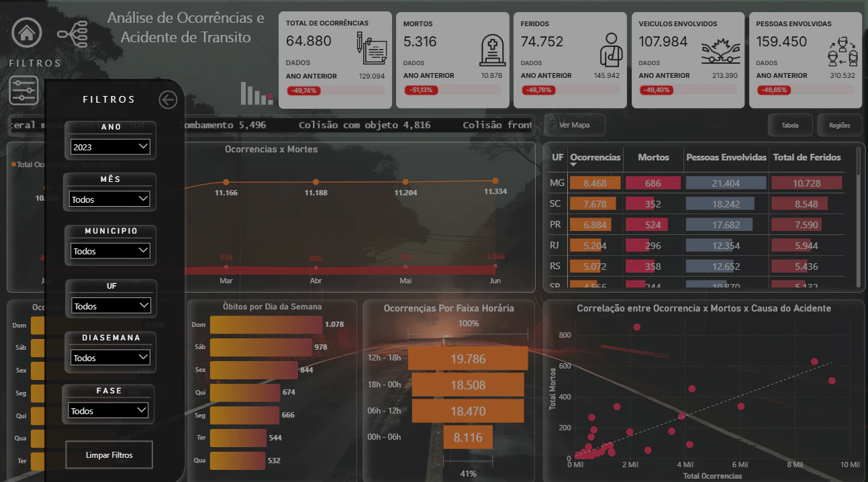Close the filters panel with back arrow
The width and height of the screenshot is (868, 482).
168,100
